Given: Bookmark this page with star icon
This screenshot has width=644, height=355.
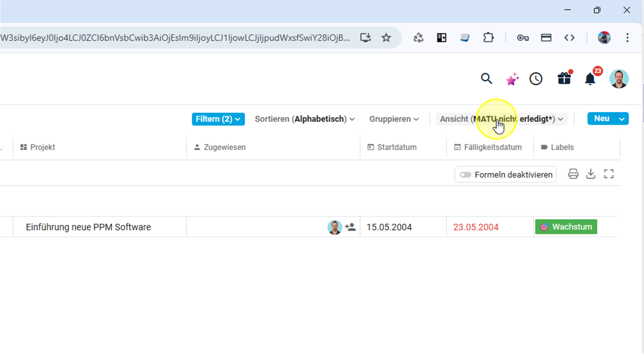Looking at the screenshot, I should (x=386, y=38).
